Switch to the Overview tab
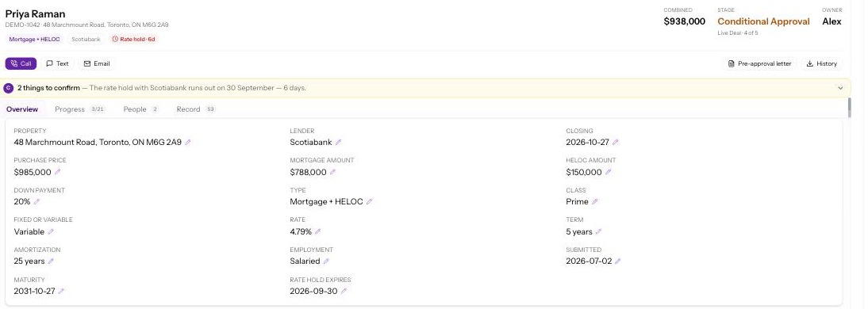The width and height of the screenshot is (868, 309). click(x=22, y=109)
